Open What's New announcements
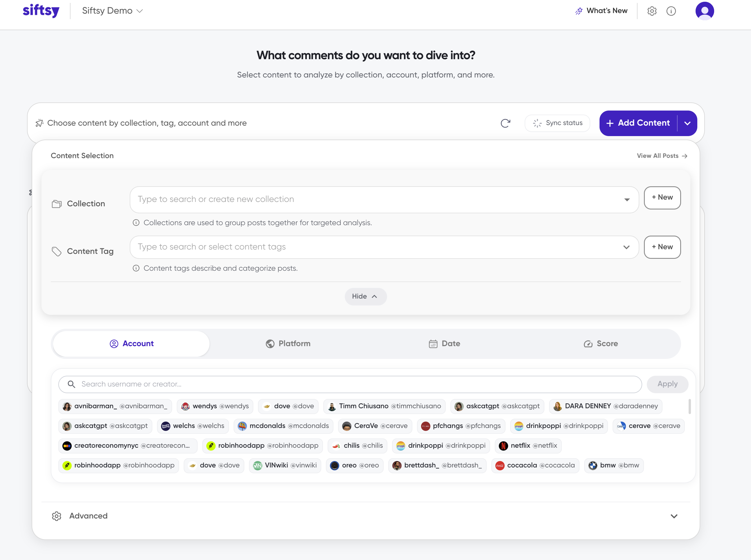 coord(601,11)
